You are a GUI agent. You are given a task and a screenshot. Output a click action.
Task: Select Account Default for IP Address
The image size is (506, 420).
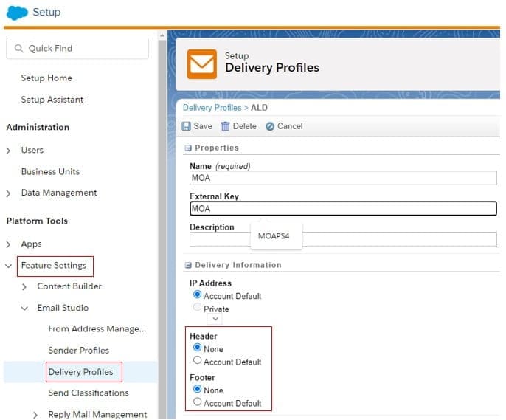tap(197, 296)
